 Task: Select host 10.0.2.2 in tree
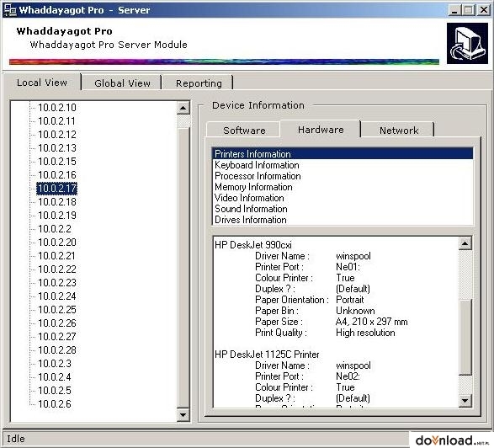[x=55, y=229]
